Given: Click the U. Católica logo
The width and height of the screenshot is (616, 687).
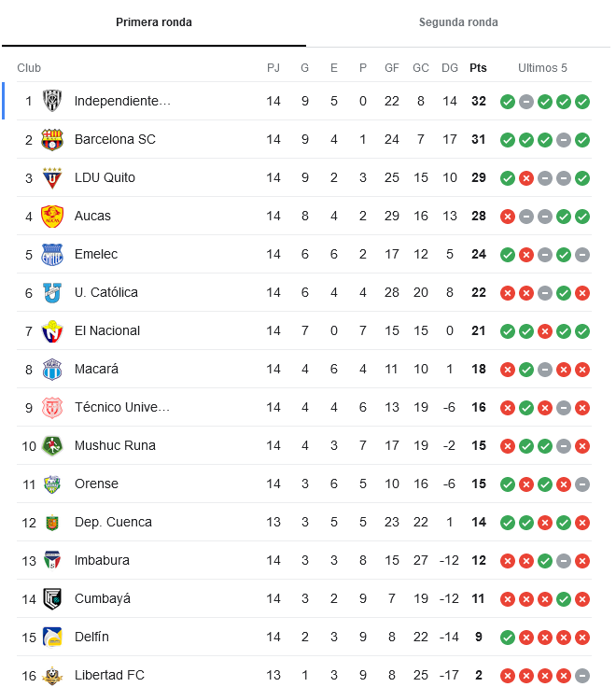Looking at the screenshot, I should [52, 293].
